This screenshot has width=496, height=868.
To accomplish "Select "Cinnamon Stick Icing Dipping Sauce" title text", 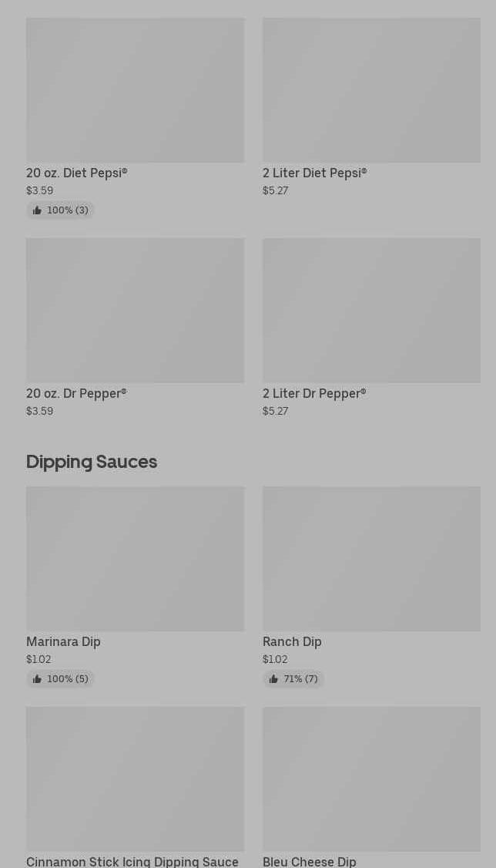I will (132, 862).
